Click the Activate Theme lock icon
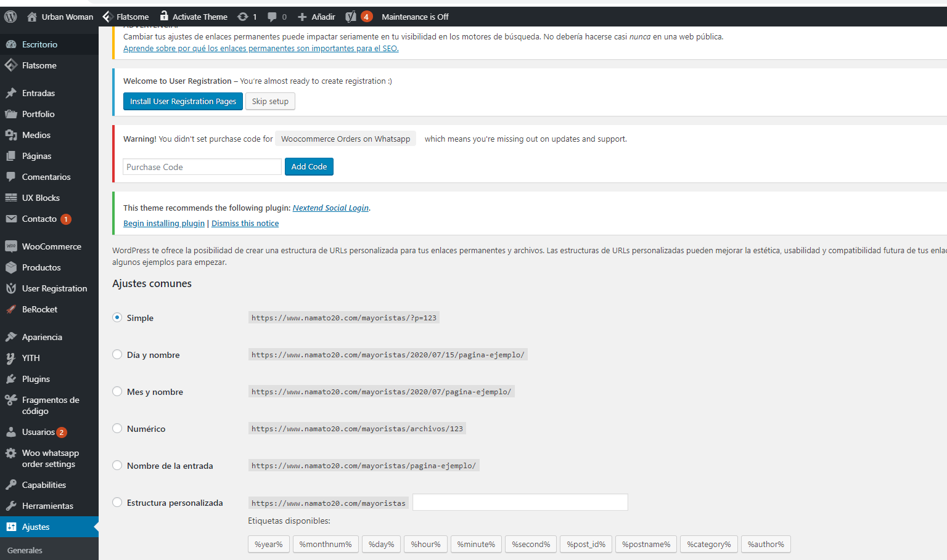 coord(164,16)
